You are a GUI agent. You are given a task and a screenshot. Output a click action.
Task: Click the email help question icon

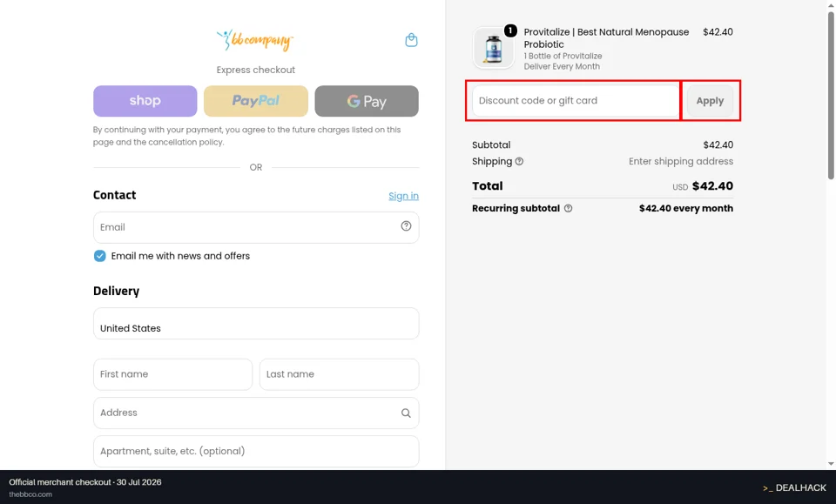pyautogui.click(x=406, y=226)
